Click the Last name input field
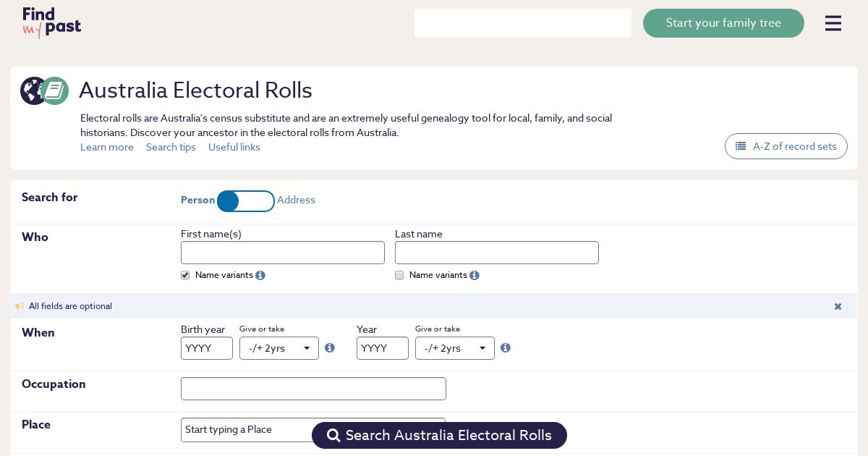The height and width of the screenshot is (456, 868). (x=497, y=253)
